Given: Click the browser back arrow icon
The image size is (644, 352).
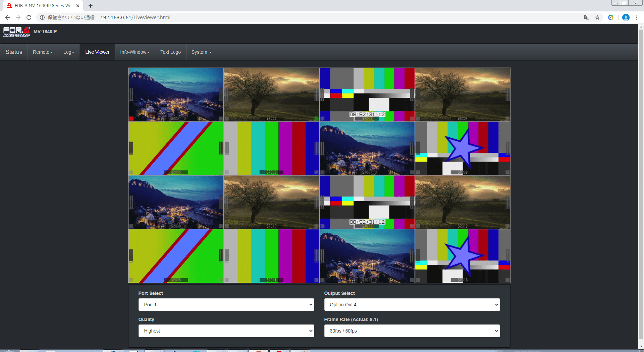Looking at the screenshot, I should (x=7, y=17).
